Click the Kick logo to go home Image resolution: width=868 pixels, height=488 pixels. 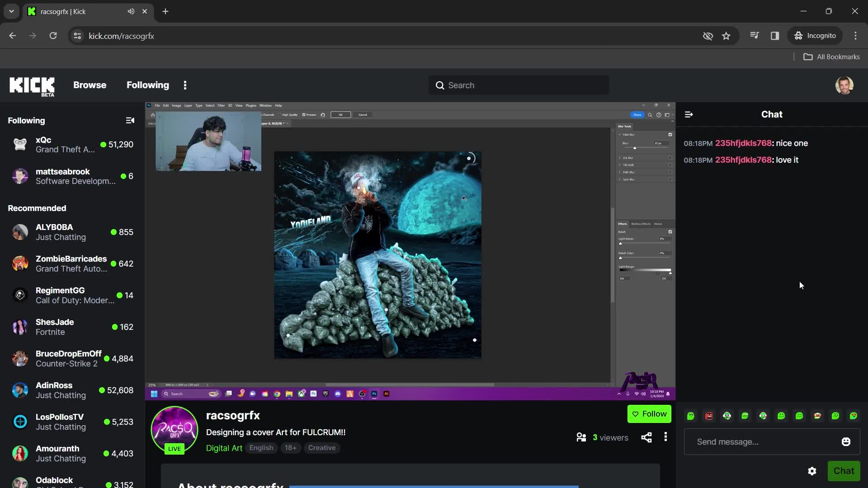pyautogui.click(x=32, y=86)
